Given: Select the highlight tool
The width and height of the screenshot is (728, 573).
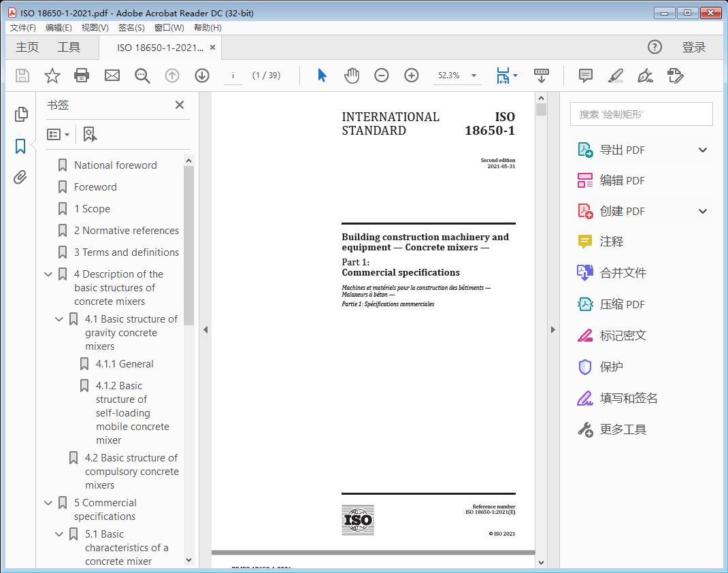Looking at the screenshot, I should (x=614, y=76).
